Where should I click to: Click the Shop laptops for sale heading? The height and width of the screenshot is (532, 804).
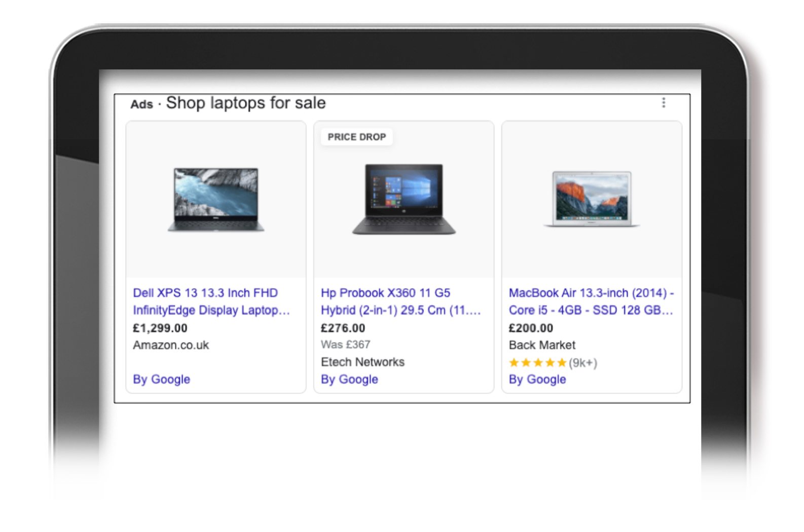(x=246, y=103)
